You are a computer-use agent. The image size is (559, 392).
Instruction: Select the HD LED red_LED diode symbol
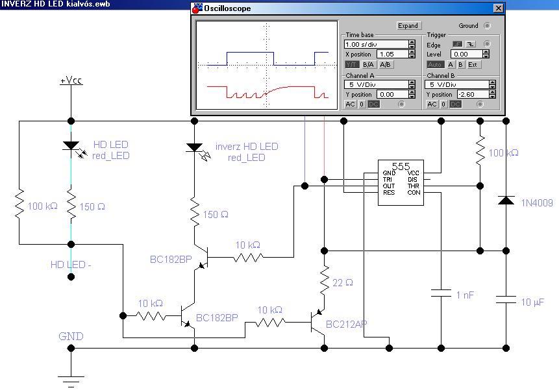tap(75, 149)
